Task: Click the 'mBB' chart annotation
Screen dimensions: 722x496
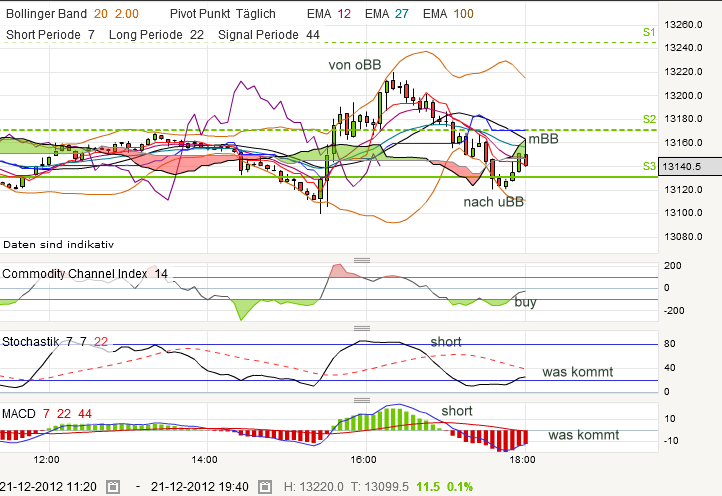Action: click(x=543, y=139)
